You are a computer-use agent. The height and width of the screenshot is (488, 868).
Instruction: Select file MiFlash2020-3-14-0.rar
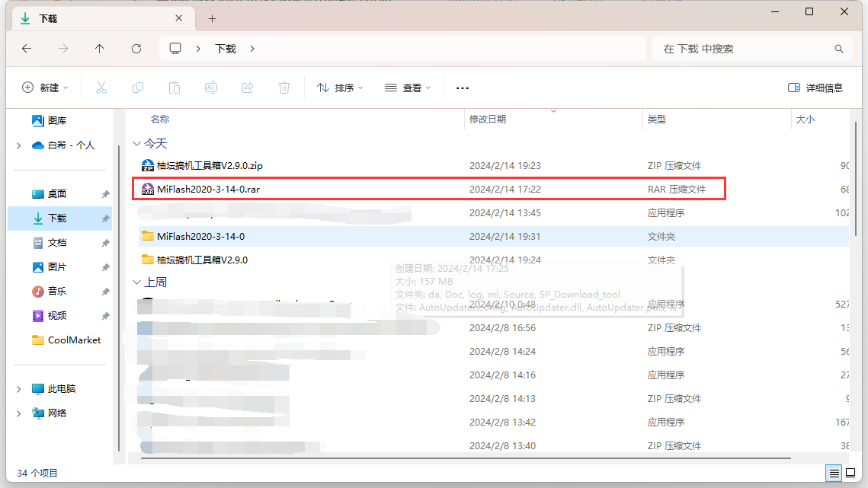click(208, 190)
